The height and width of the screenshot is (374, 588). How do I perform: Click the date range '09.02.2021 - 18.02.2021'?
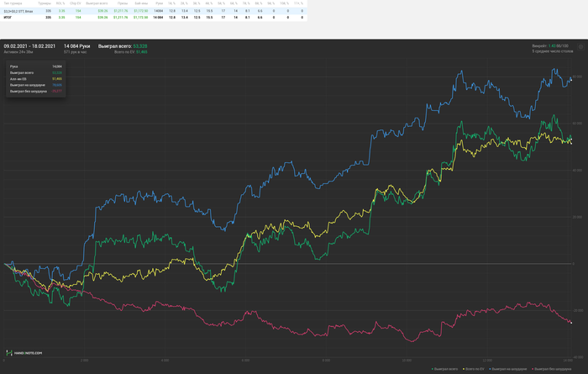coord(29,46)
